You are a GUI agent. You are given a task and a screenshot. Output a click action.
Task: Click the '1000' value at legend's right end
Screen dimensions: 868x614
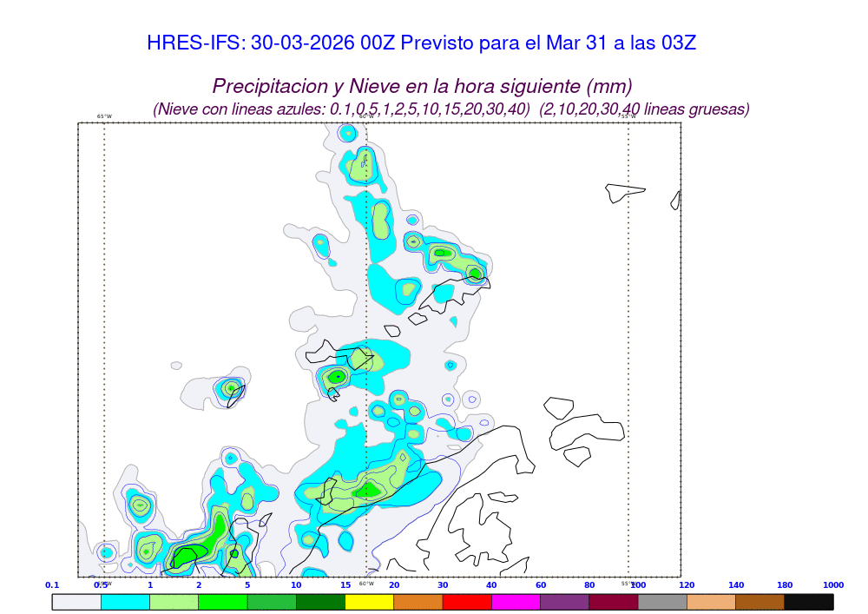(x=832, y=585)
